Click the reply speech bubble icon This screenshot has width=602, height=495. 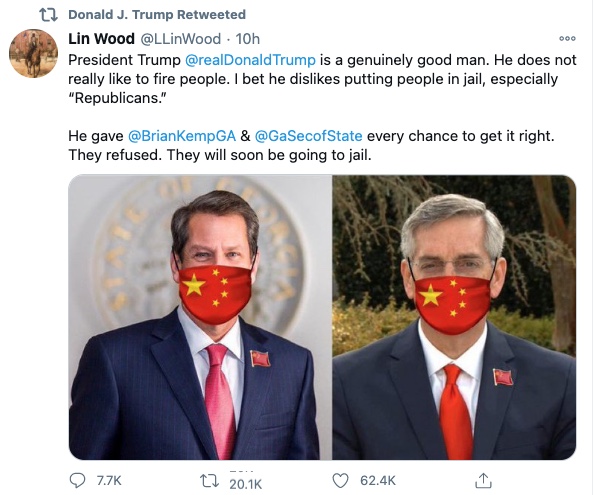coord(77,480)
